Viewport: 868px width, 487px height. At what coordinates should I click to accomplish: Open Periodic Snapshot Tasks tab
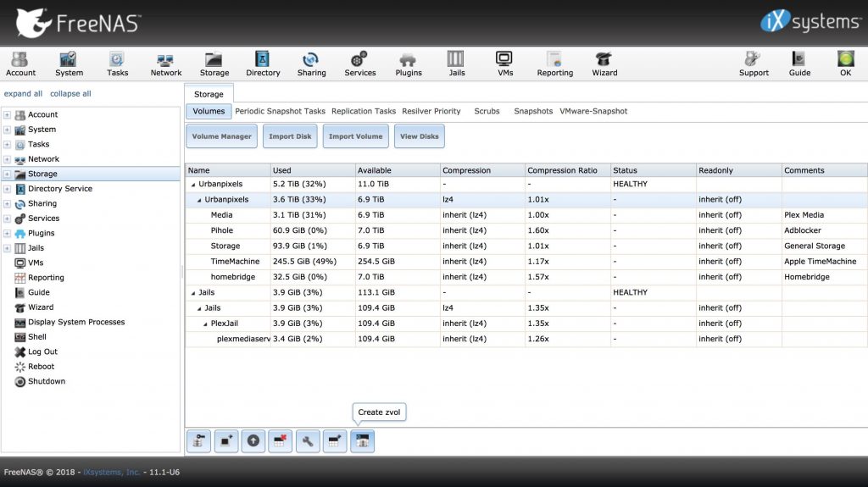tap(280, 111)
